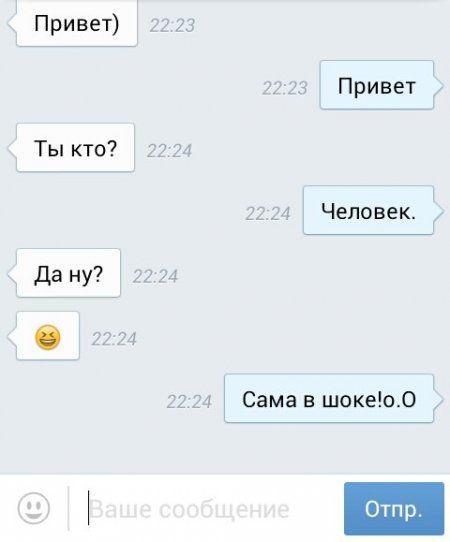Tap the laughing emoji message
The width and height of the screenshot is (450, 542).
tap(47, 336)
